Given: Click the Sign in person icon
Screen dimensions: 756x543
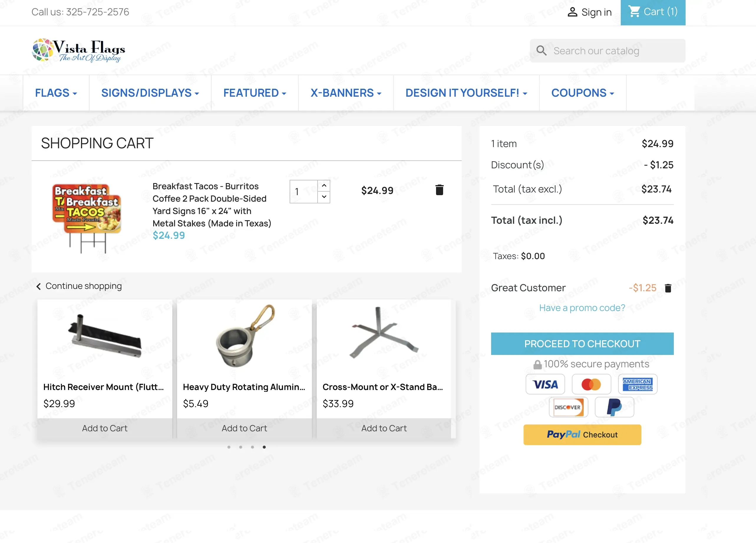Looking at the screenshot, I should point(572,12).
